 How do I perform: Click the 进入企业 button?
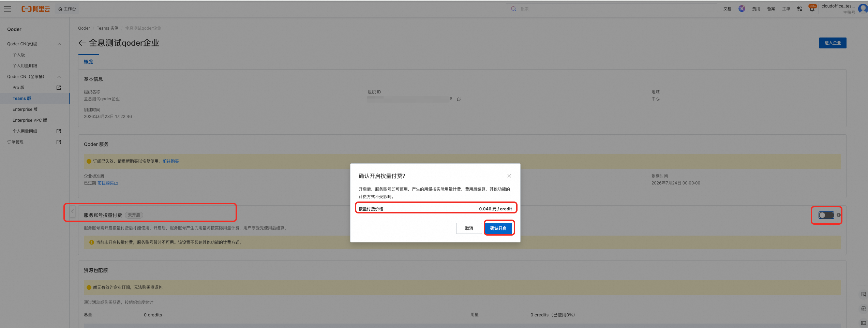tap(833, 43)
